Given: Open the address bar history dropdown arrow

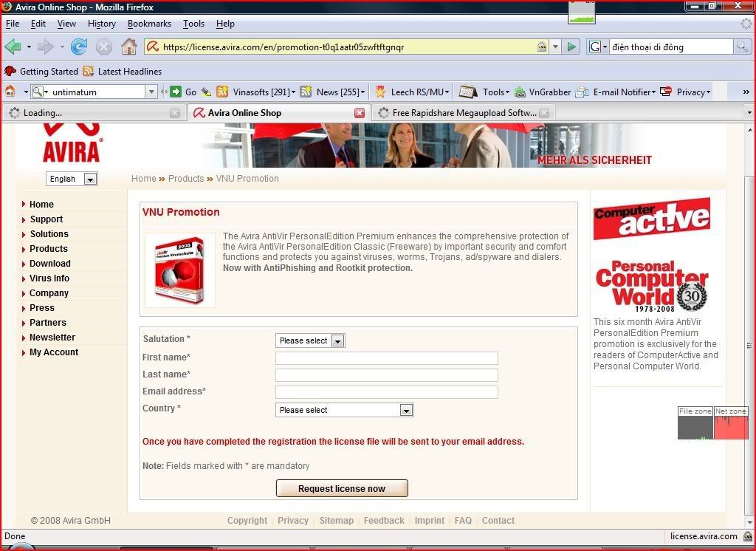Looking at the screenshot, I should click(x=555, y=47).
